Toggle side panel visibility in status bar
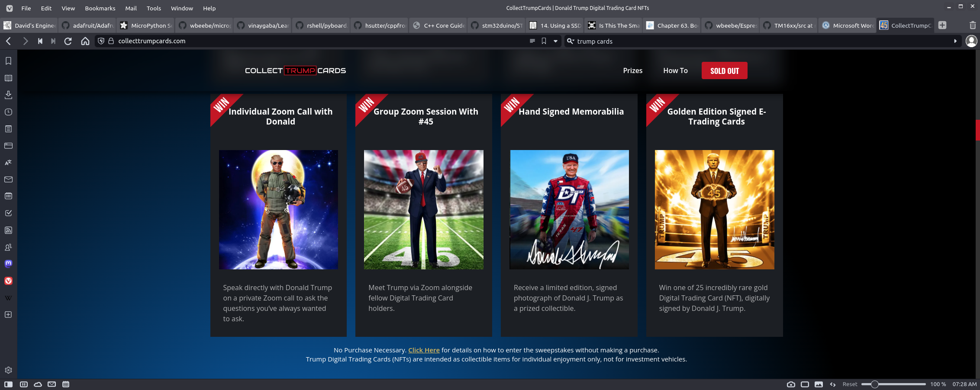The image size is (980, 390). (x=8, y=384)
